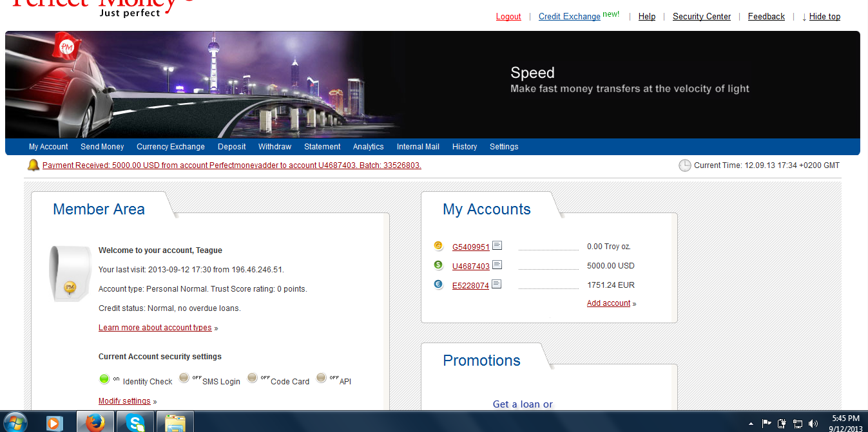Click the power plug tray icon

[782, 424]
